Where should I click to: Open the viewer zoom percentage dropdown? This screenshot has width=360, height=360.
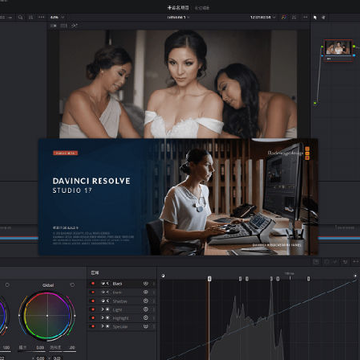57,17
